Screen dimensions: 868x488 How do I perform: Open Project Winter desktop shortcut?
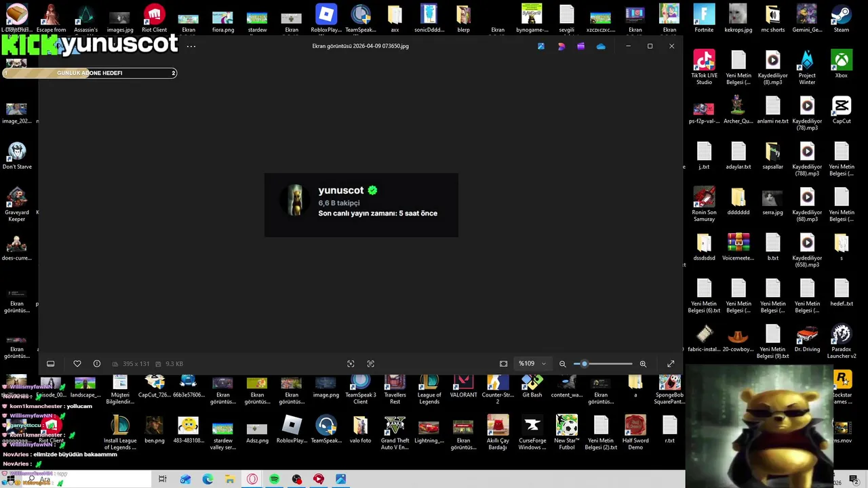[x=807, y=68]
